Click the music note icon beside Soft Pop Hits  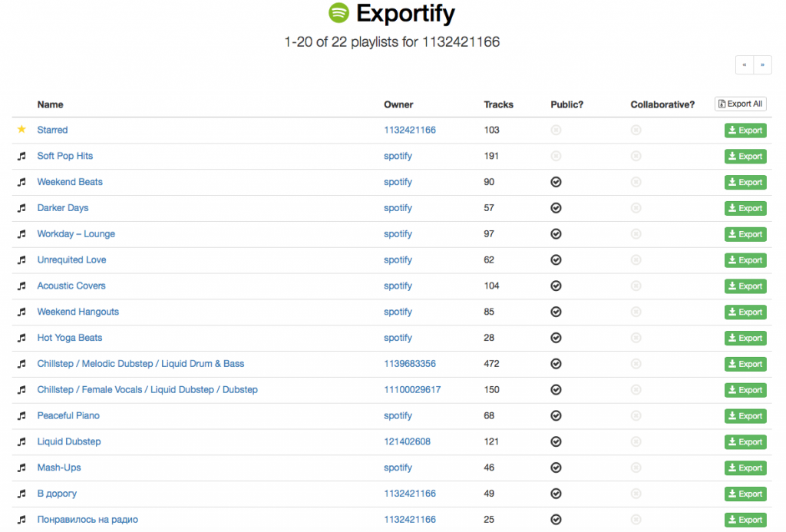[21, 156]
